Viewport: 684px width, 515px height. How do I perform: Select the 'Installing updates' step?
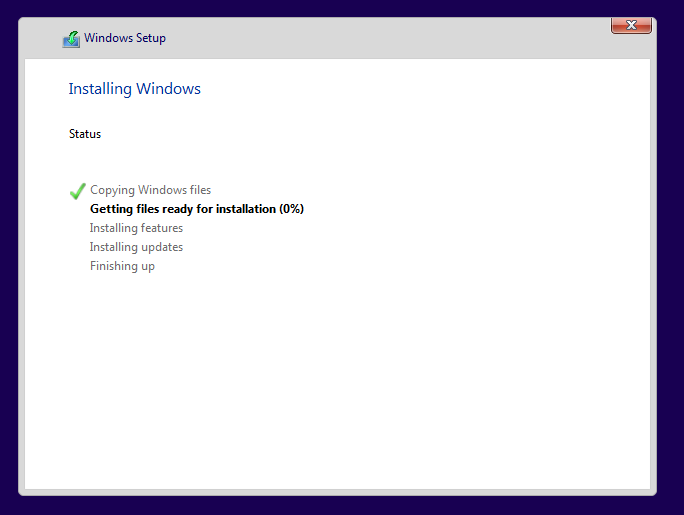point(136,247)
